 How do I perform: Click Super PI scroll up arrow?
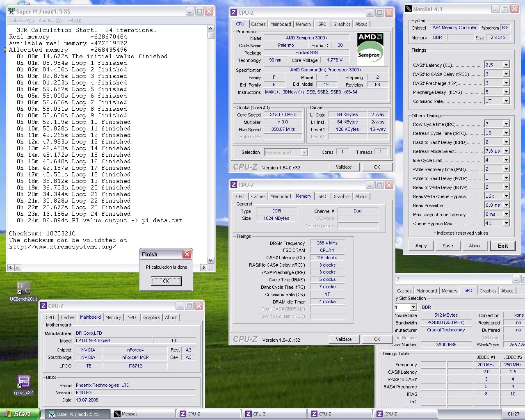point(211,29)
